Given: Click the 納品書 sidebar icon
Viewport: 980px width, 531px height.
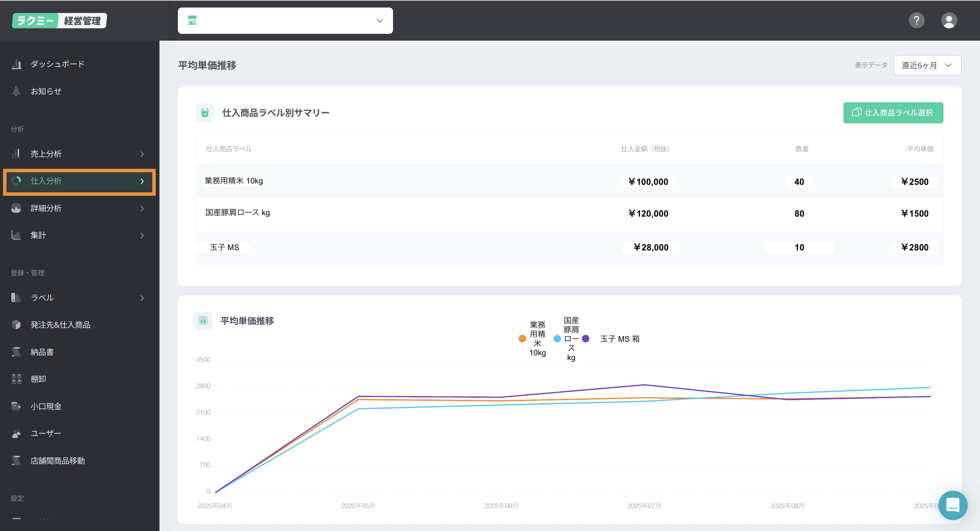Looking at the screenshot, I should [16, 352].
